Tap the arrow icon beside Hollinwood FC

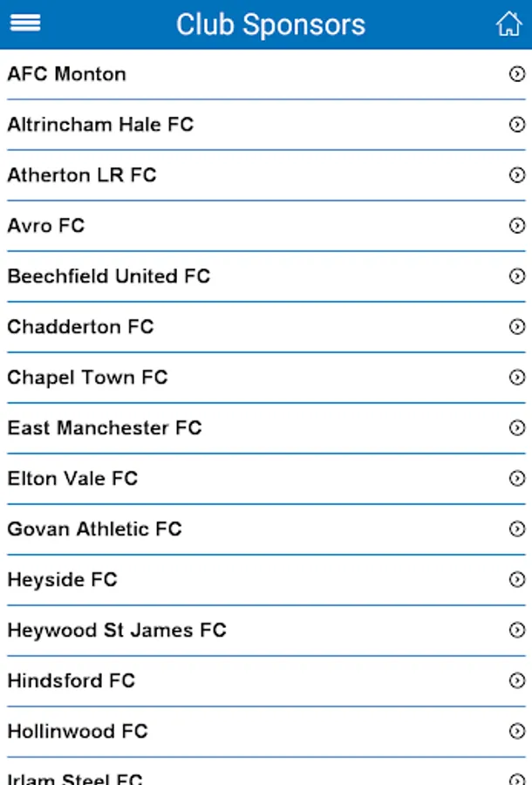517,731
